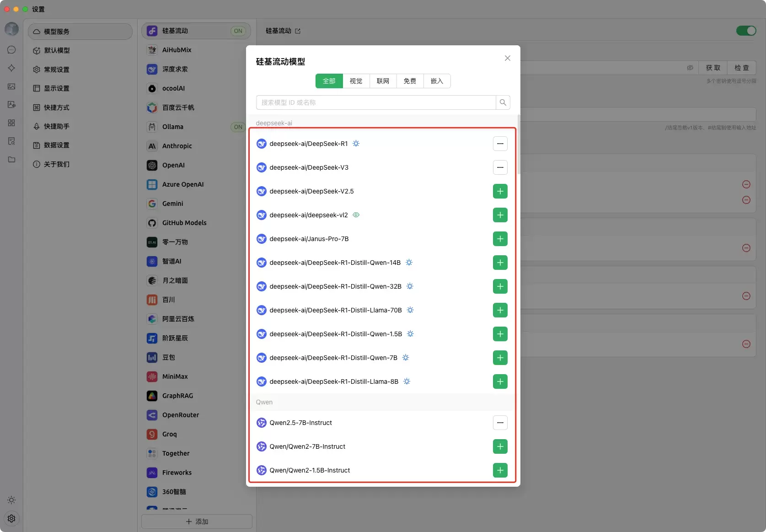
Task: Switch to the 嵌入 tab
Action: 437,81
